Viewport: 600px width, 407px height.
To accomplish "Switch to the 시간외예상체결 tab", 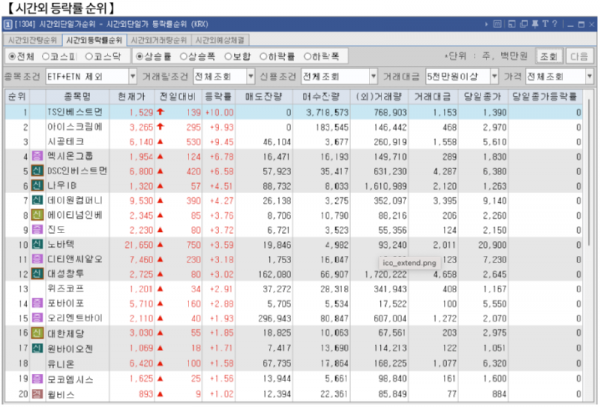I will click(x=220, y=40).
